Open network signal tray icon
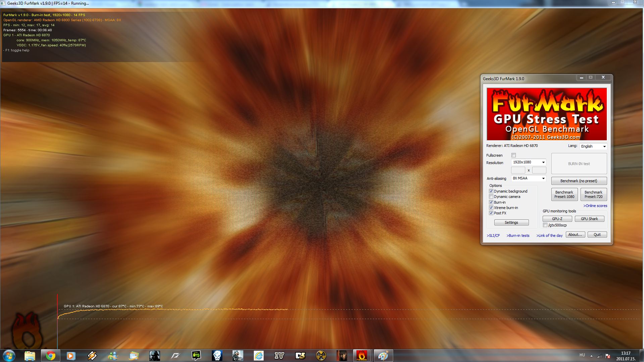Image resolution: width=644 pixels, height=362 pixels. [600, 356]
